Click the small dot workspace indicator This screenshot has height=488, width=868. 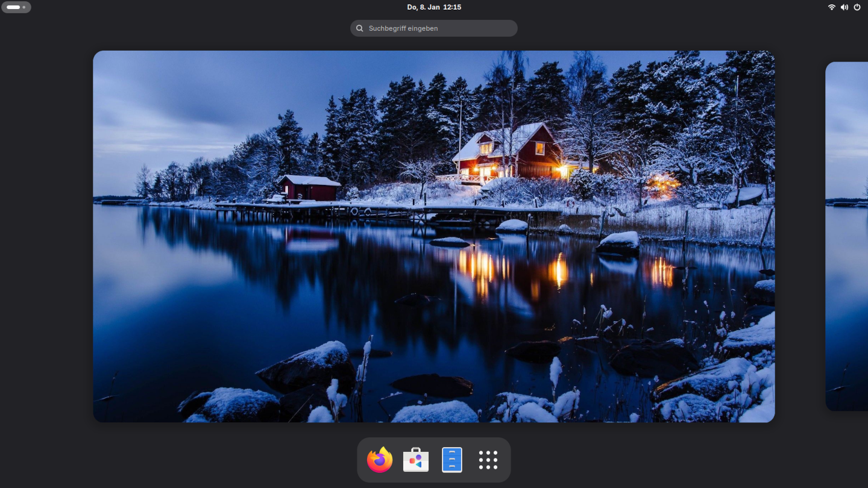coord(24,7)
